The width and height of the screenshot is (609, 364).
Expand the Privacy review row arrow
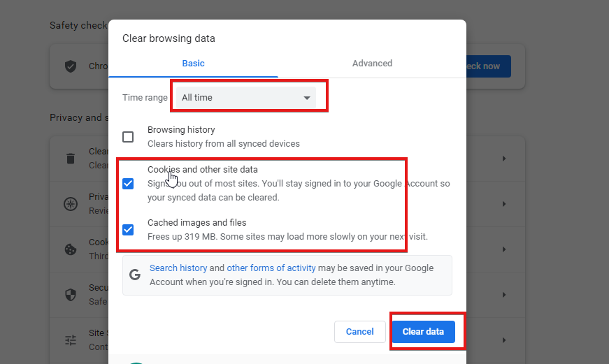coord(503,204)
